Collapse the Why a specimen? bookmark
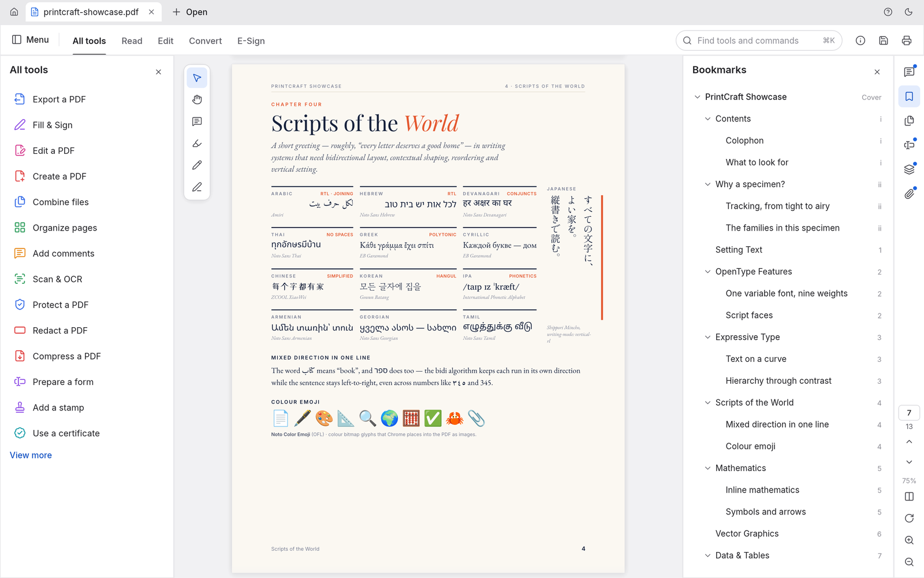 (707, 184)
